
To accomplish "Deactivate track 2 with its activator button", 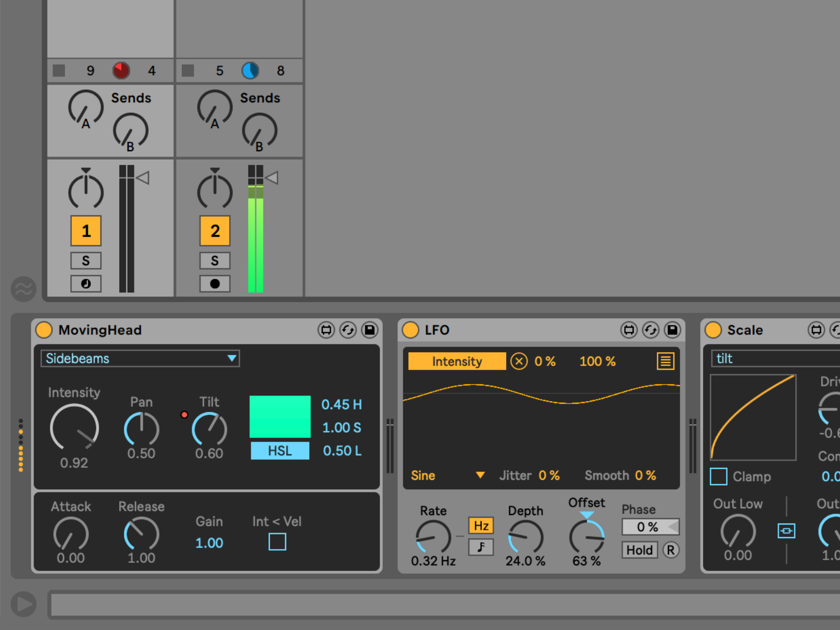I will tap(215, 231).
